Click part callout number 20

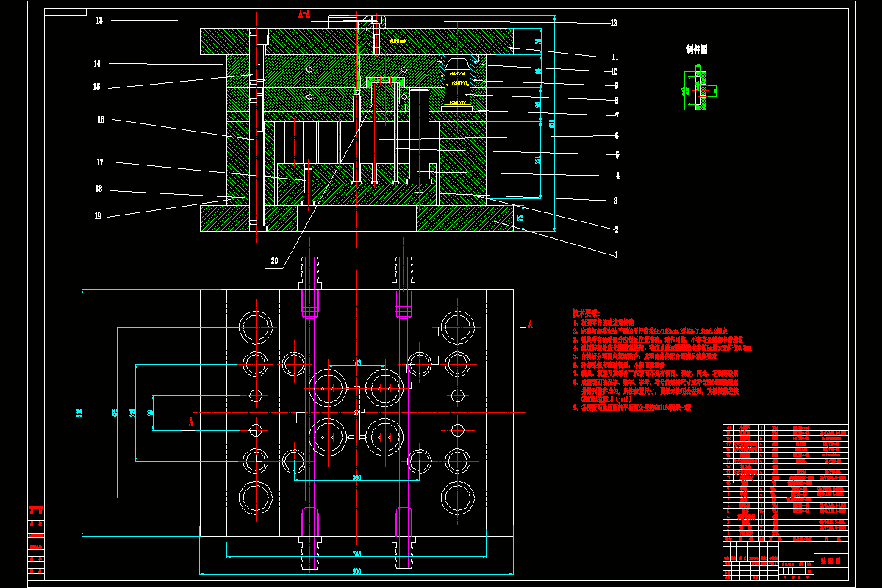[x=274, y=260]
